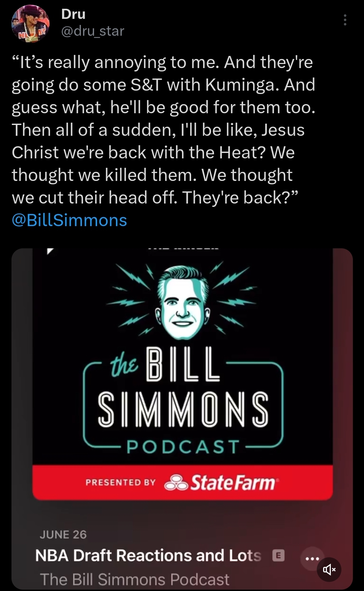Open the tweet's three-dot options menu
The image size is (364, 591).
click(x=345, y=20)
